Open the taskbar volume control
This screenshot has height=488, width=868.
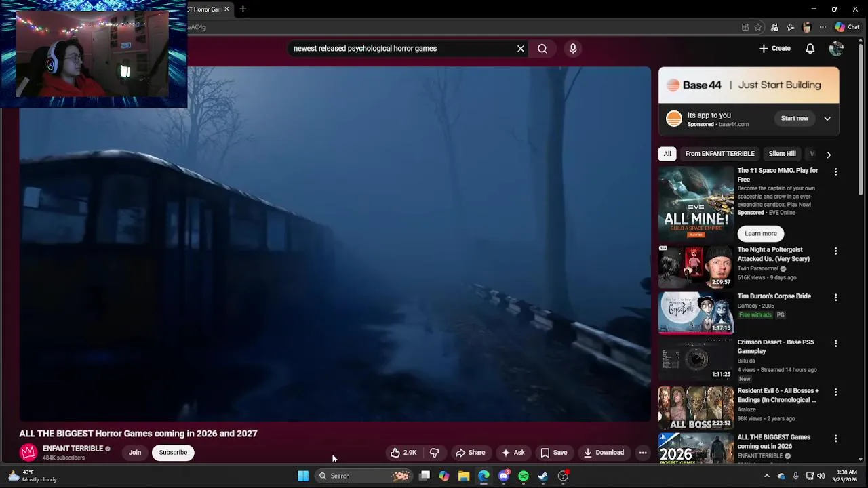pos(821,476)
